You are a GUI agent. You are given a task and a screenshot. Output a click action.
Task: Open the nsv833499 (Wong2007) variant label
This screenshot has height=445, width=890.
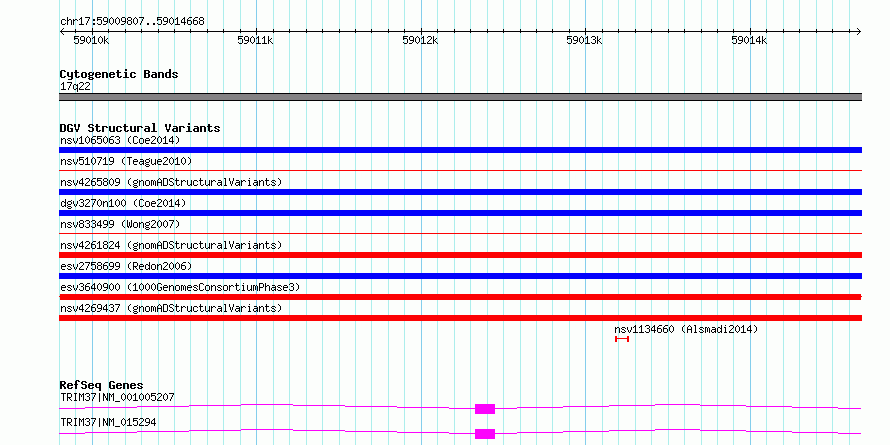point(120,224)
